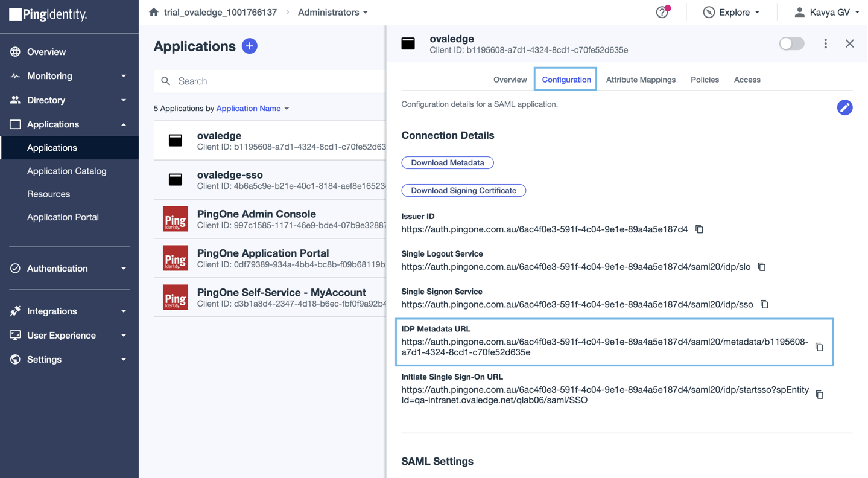868x478 pixels.
Task: Expand the Authentication menu
Action: click(124, 269)
